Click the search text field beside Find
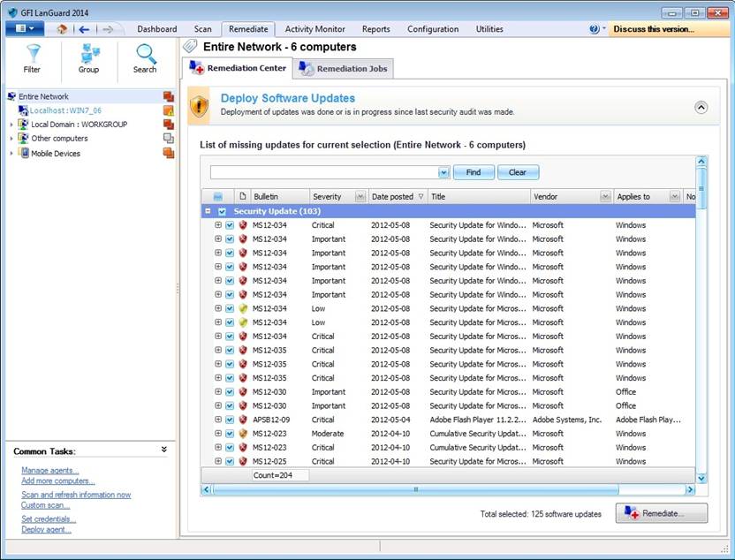The height and width of the screenshot is (560, 735). pyautogui.click(x=324, y=172)
